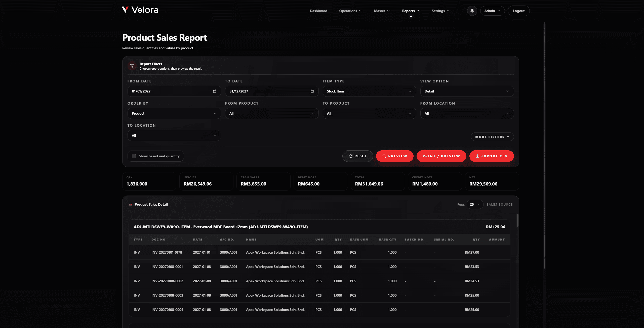Click document INV-20270108-0004
This screenshot has height=328, width=644.
click(167, 310)
